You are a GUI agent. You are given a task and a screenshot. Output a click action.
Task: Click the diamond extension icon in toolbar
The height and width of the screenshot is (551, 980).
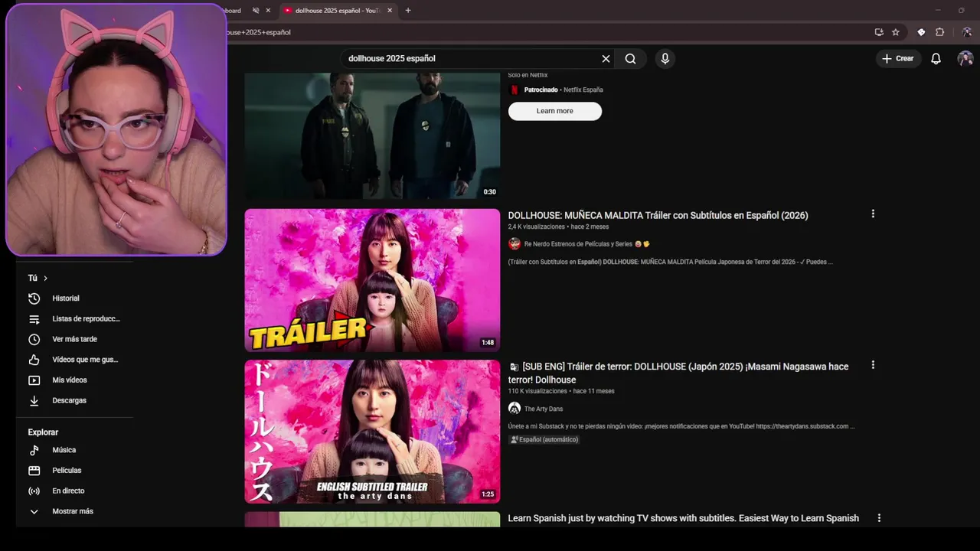921,32
